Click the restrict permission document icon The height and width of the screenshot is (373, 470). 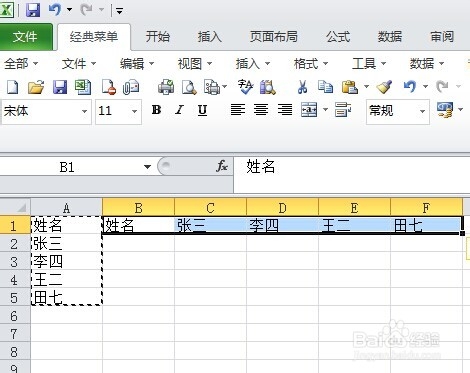click(x=109, y=87)
